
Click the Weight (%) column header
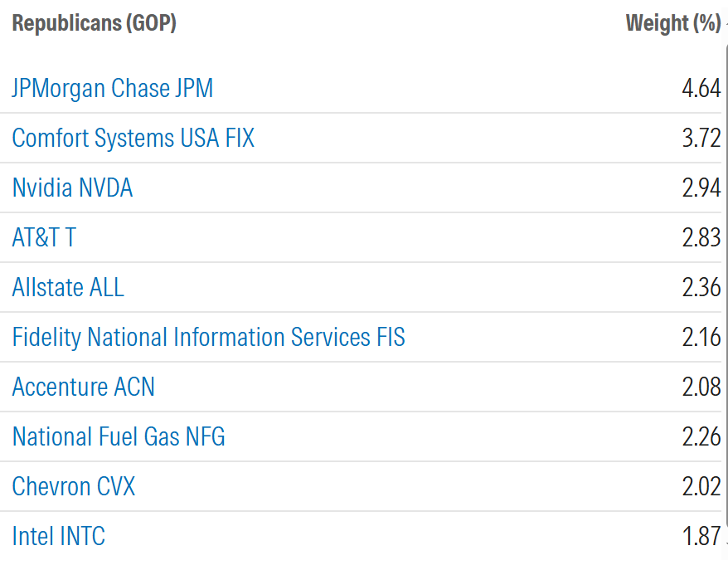[x=673, y=22]
